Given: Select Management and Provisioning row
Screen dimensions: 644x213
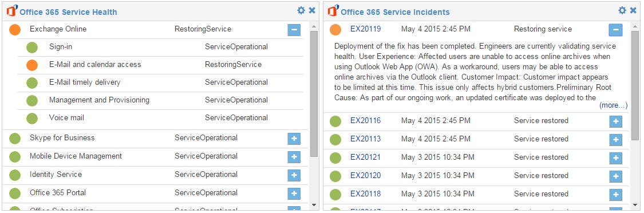Looking at the screenshot, I should [x=161, y=100].
